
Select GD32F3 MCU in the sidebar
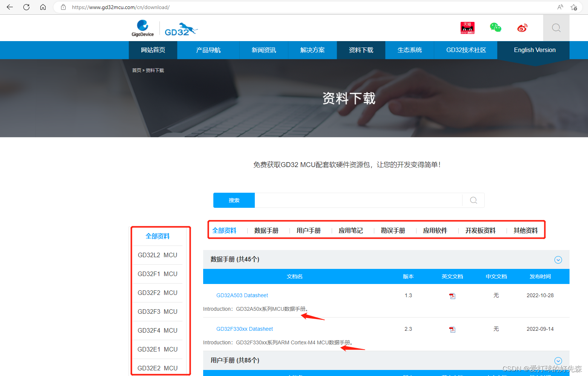click(x=158, y=312)
